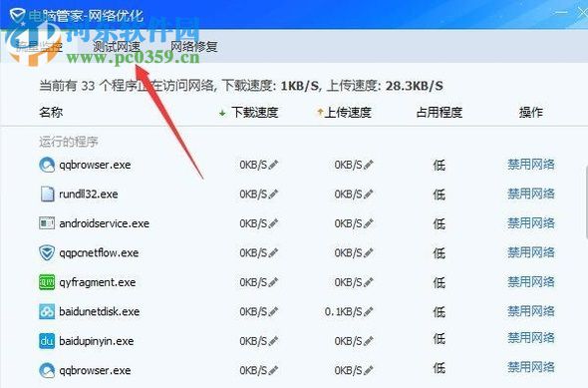Click the qqpcnetflow.exe shield icon
The image size is (588, 388).
coord(47,252)
